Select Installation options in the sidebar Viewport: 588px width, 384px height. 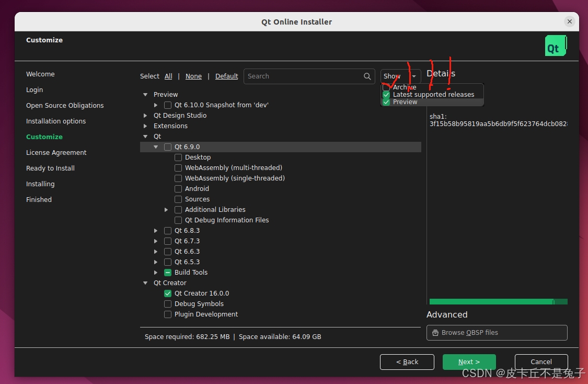[55, 121]
